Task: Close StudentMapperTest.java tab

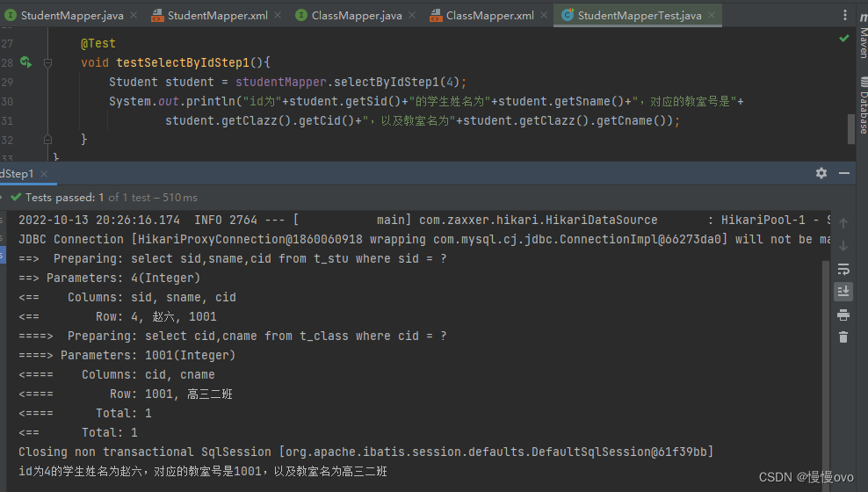Action: [x=712, y=16]
